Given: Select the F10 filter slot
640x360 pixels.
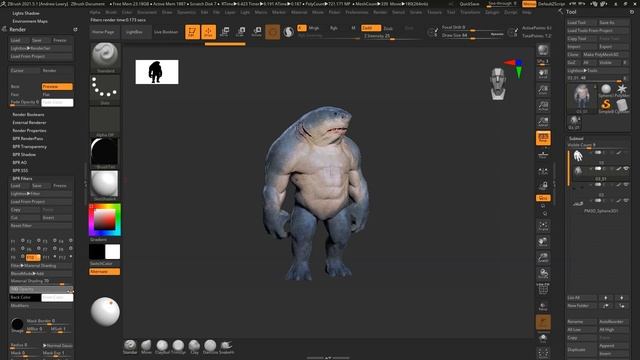Looking at the screenshot, I should [x=32, y=258].
